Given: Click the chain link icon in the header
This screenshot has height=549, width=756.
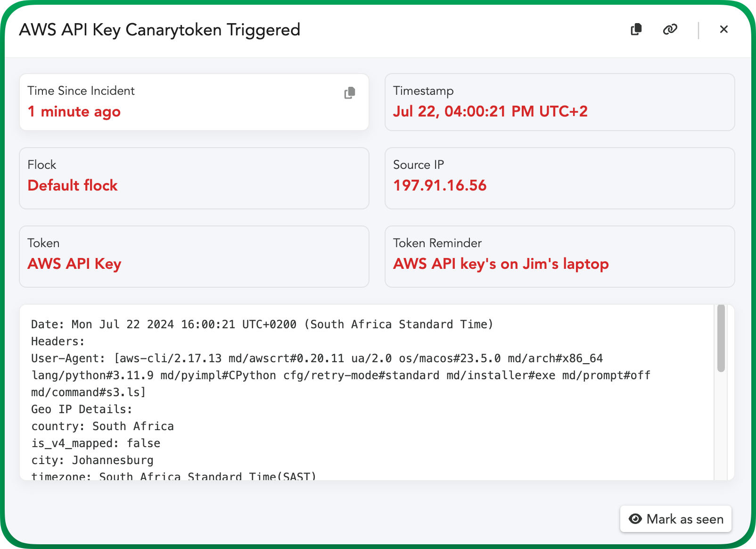Looking at the screenshot, I should [x=670, y=29].
